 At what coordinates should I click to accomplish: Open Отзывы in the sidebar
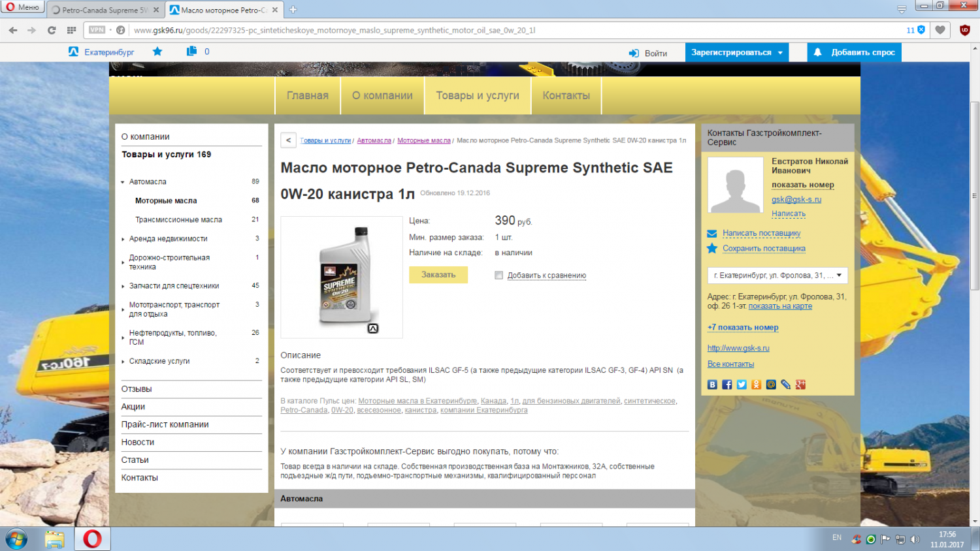coord(137,389)
